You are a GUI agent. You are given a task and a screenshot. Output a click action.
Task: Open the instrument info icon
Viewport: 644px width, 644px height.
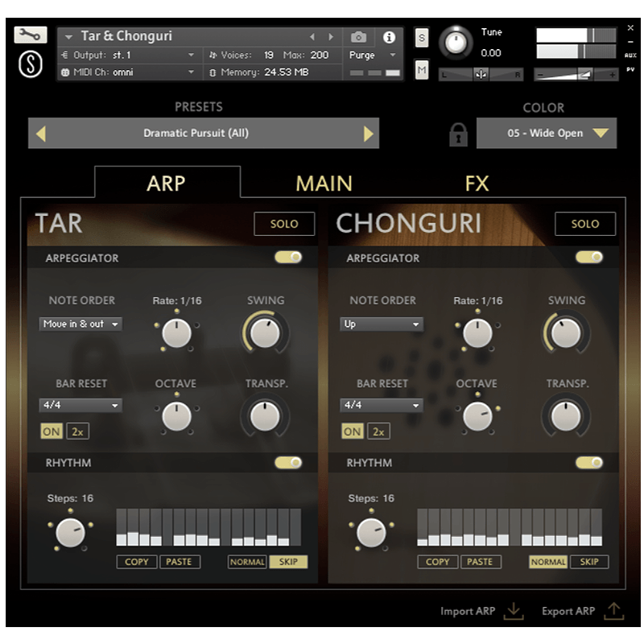[x=389, y=37]
